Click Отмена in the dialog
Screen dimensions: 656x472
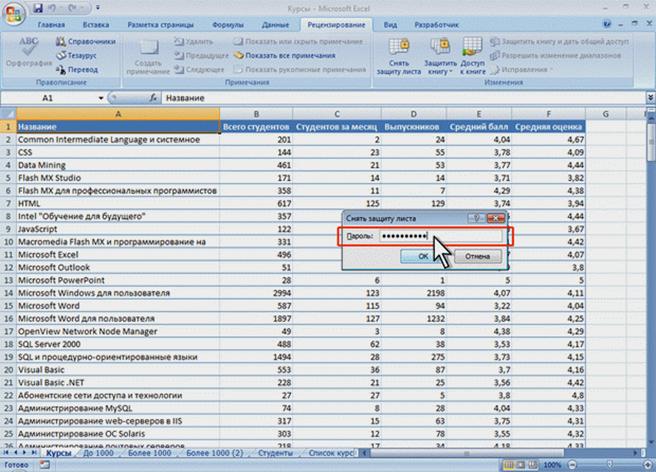point(477,256)
